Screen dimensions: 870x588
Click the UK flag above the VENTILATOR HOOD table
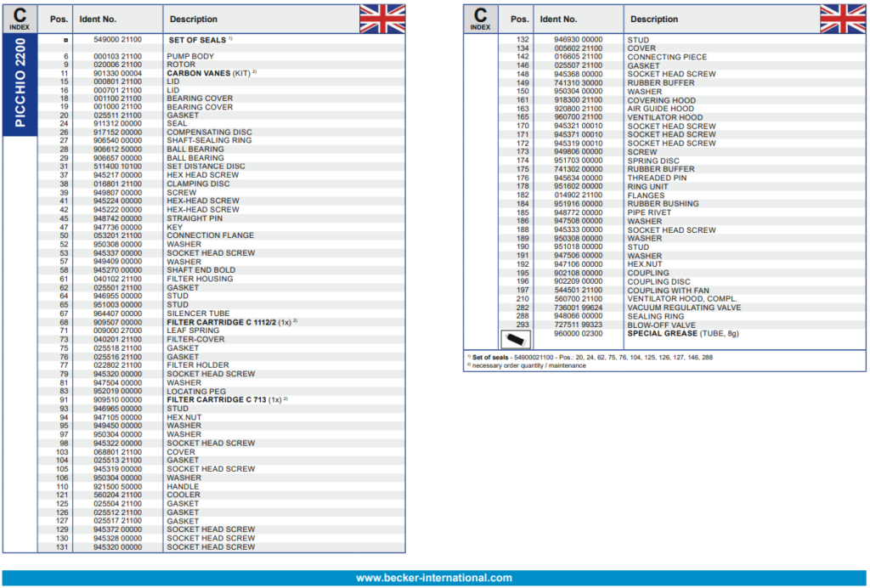[x=842, y=19]
